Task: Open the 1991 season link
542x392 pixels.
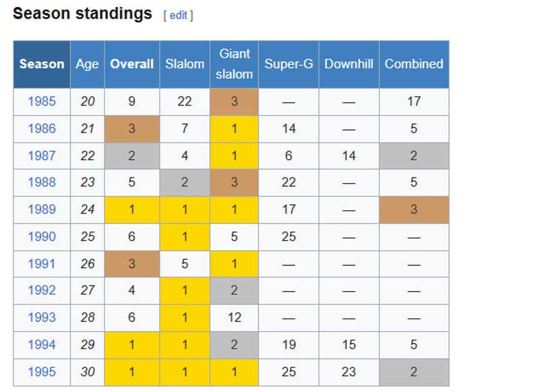Action: click(42, 264)
